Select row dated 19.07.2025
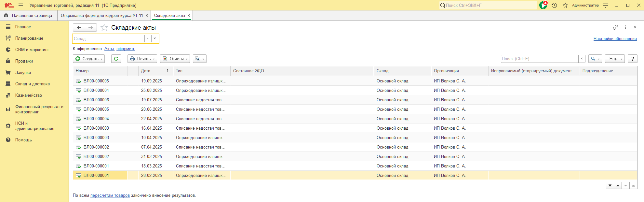This screenshot has width=644, height=202. point(355,100)
